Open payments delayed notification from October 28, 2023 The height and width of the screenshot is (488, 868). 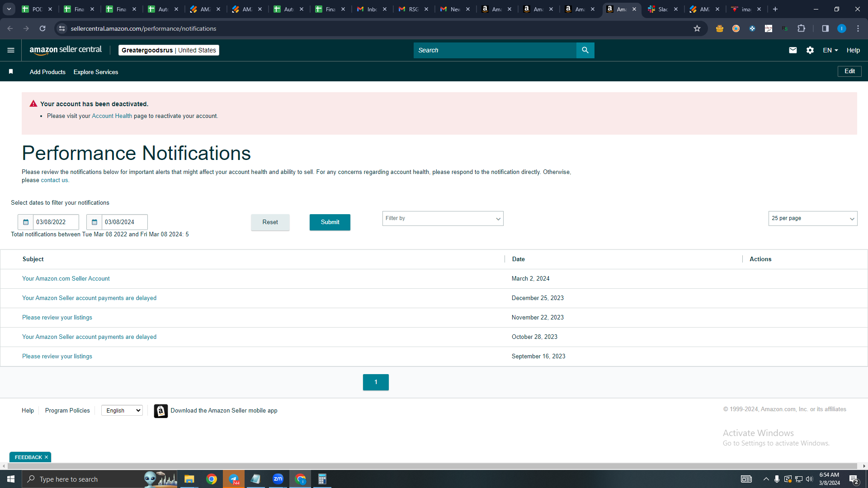point(89,337)
